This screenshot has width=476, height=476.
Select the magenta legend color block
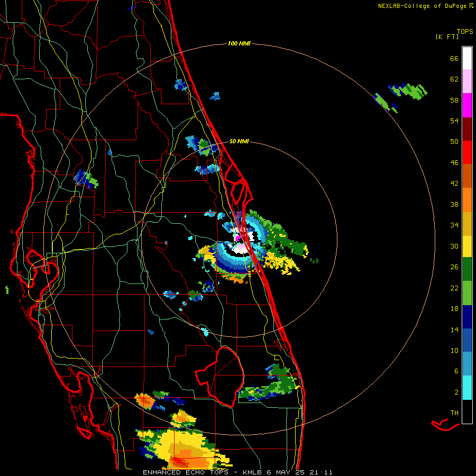pyautogui.click(x=467, y=105)
